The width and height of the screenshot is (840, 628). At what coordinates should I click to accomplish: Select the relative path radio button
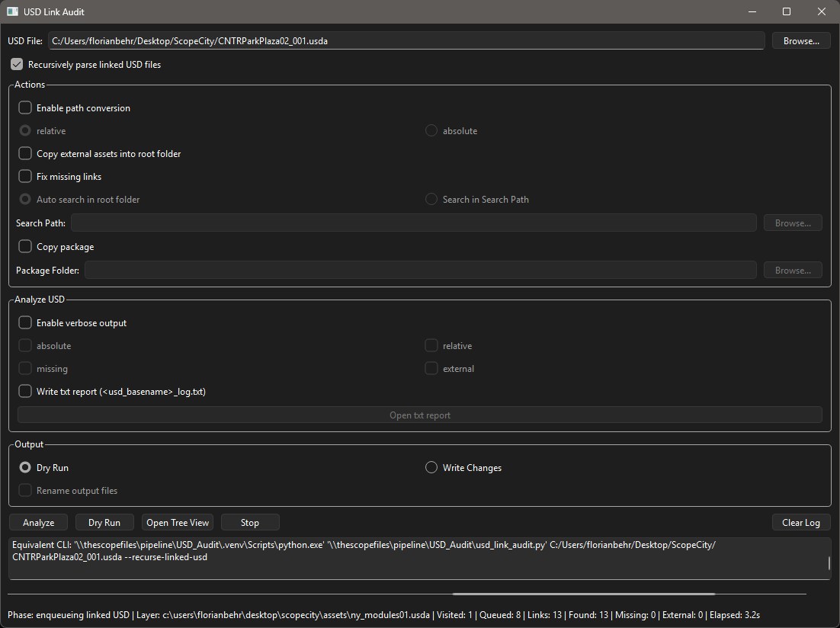pyautogui.click(x=25, y=131)
